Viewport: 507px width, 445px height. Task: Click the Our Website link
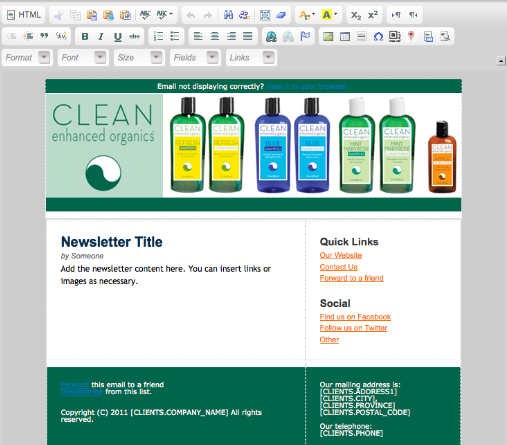click(x=341, y=255)
